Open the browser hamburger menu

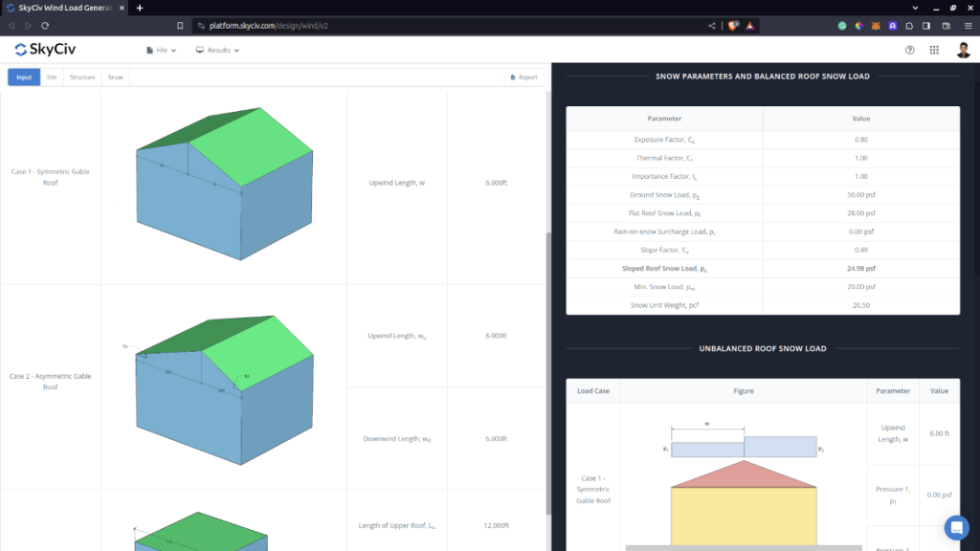[x=968, y=26]
